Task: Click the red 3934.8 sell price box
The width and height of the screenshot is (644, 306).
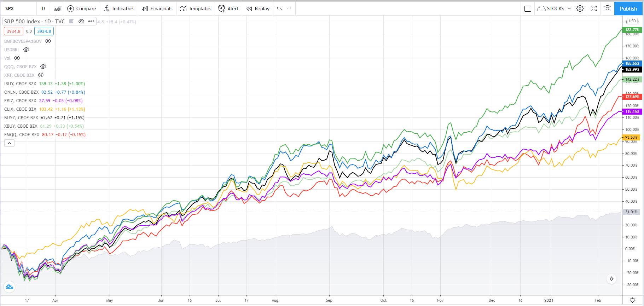Action: [13, 31]
